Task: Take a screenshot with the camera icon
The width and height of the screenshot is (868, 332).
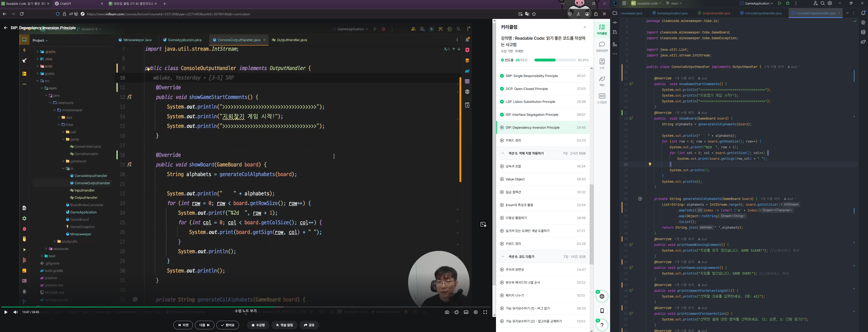Action: click(447, 312)
